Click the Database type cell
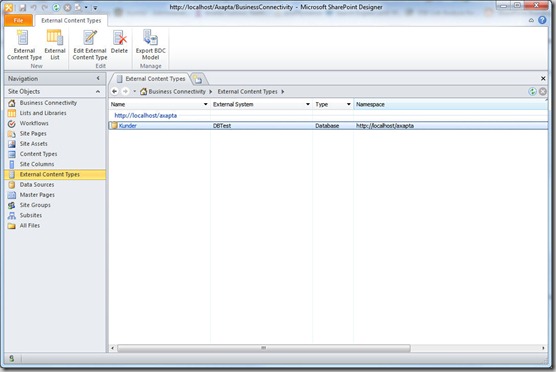The image size is (556, 372). (327, 126)
